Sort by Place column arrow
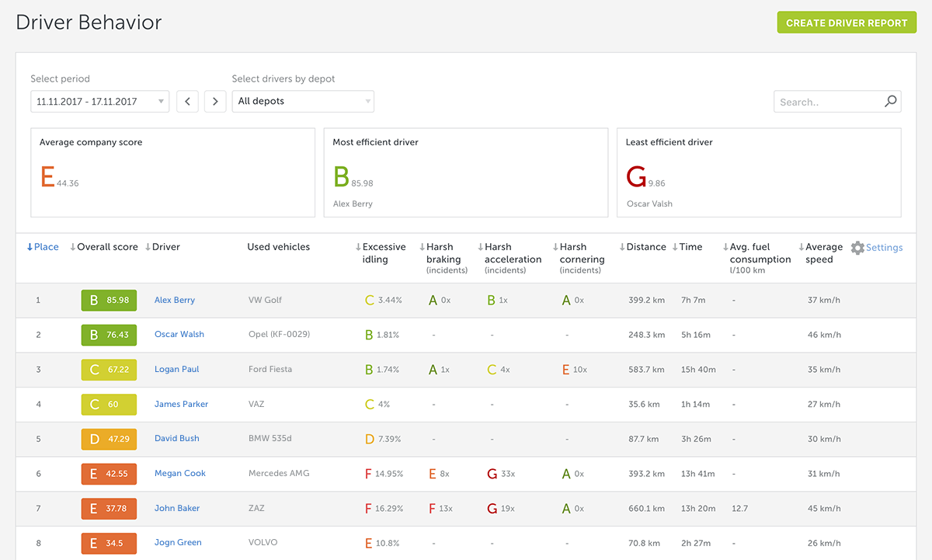This screenshot has height=560, width=932. pyautogui.click(x=30, y=247)
